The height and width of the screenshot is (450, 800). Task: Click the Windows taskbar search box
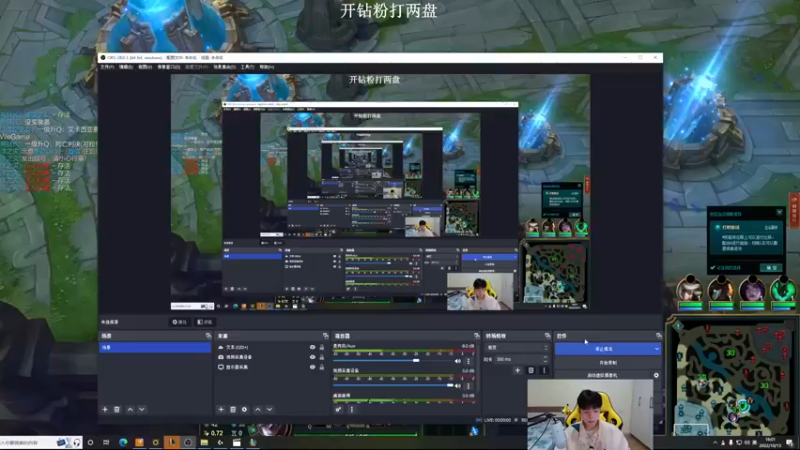click(x=41, y=442)
